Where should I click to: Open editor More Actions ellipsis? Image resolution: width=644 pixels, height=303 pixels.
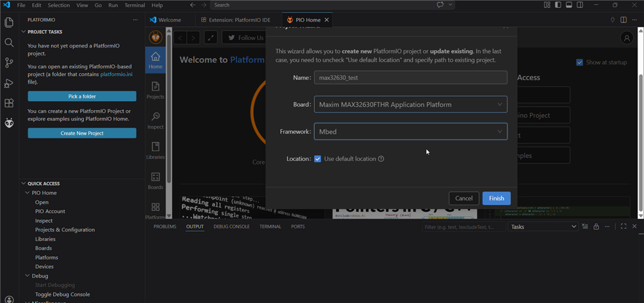coord(634,20)
